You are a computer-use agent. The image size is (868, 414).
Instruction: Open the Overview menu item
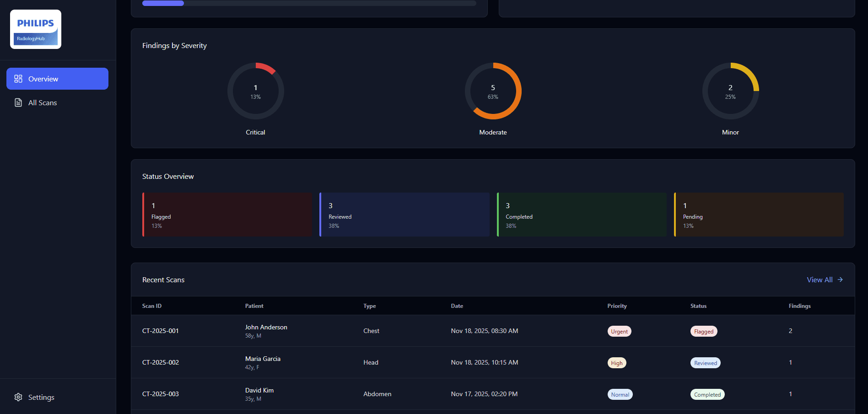[x=57, y=79]
